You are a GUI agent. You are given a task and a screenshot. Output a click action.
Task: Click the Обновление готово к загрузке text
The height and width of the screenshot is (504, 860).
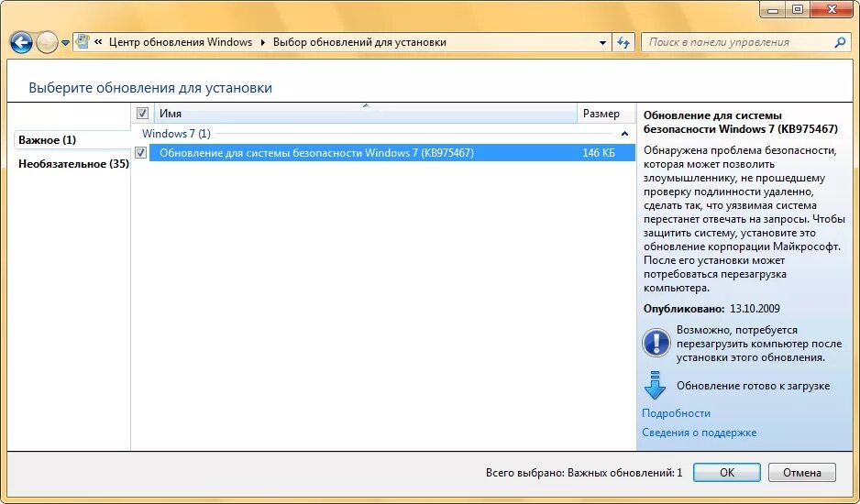tap(753, 386)
